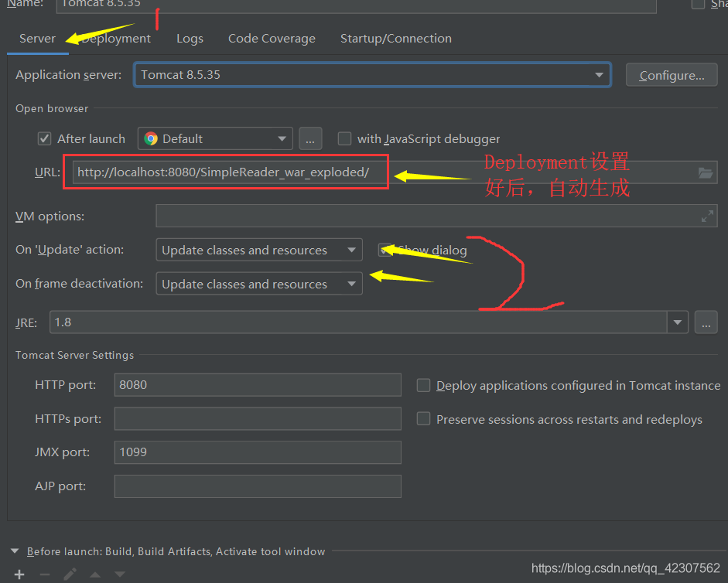Screen dimensions: 728x583
Task: Switch to the Code Coverage tab
Action: (x=272, y=39)
